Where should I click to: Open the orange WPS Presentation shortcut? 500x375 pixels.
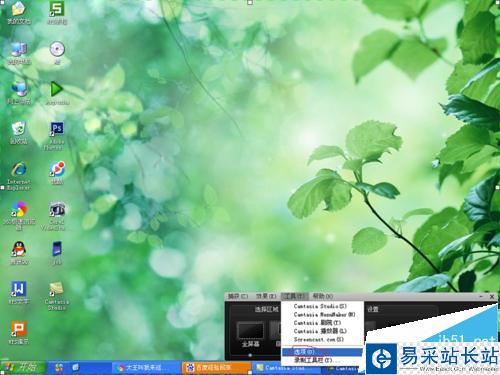point(19,333)
